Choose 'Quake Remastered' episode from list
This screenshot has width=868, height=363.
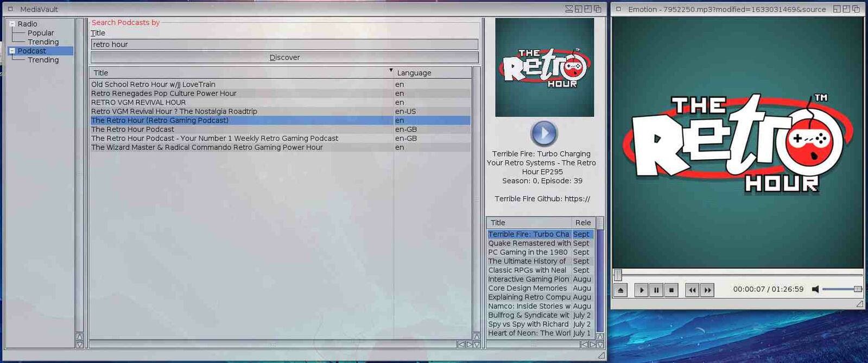[529, 243]
